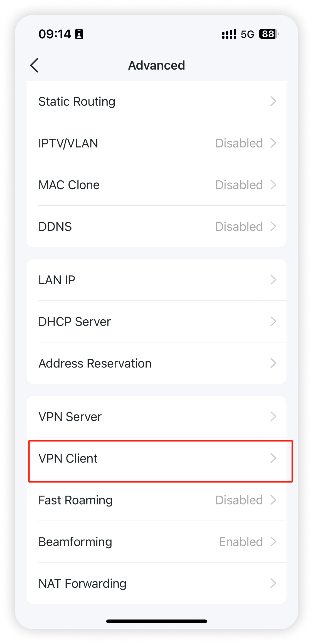Open NAT Forwarding settings
Image resolution: width=313 pixels, height=644 pixels.
(x=156, y=583)
